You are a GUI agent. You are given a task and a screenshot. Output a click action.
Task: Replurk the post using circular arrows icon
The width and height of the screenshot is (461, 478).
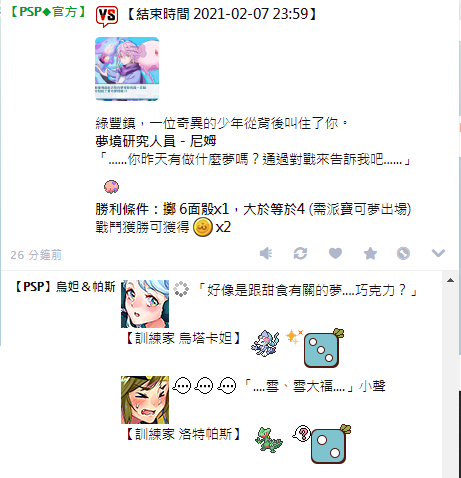[x=300, y=254]
